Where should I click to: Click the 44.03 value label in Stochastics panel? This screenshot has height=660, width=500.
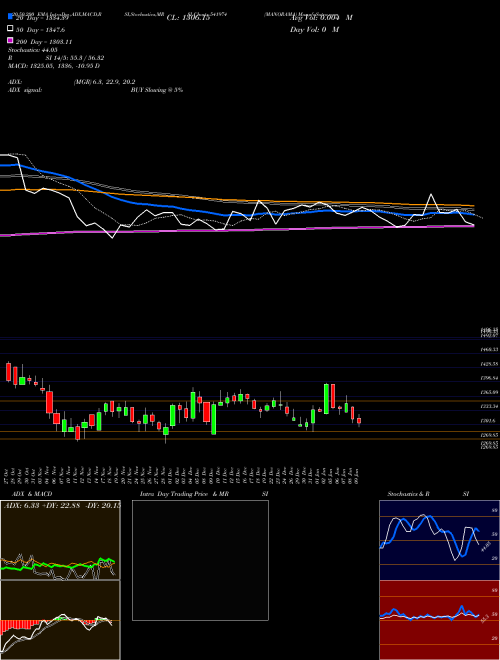[x=484, y=547]
